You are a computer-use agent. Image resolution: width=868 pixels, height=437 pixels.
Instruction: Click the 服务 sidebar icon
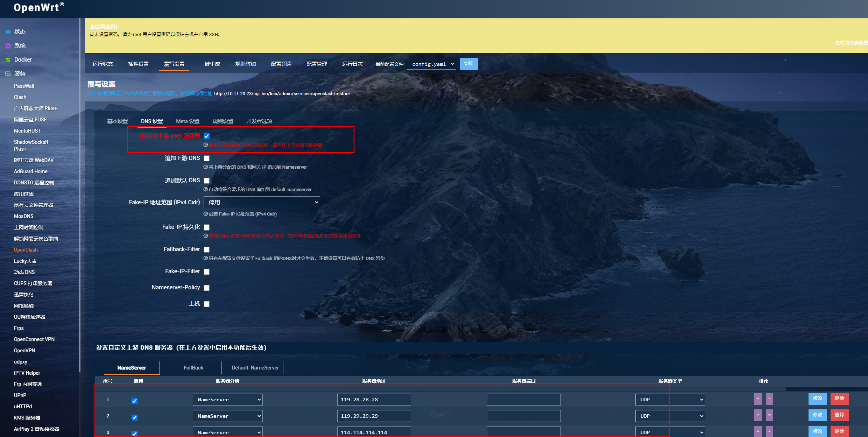8,74
